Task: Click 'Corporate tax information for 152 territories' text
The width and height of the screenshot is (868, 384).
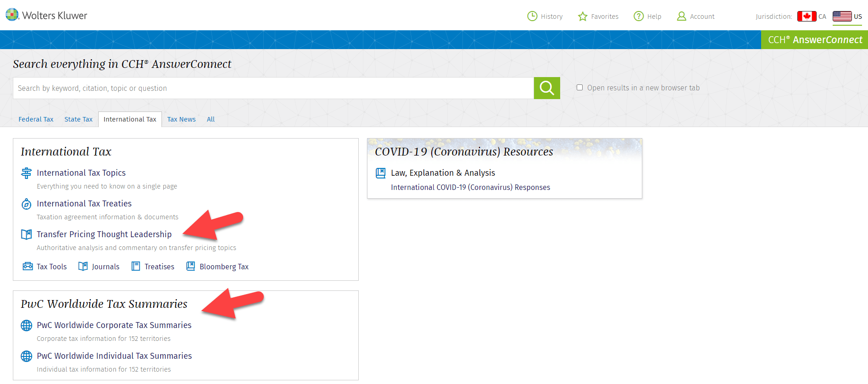Action: tap(104, 339)
